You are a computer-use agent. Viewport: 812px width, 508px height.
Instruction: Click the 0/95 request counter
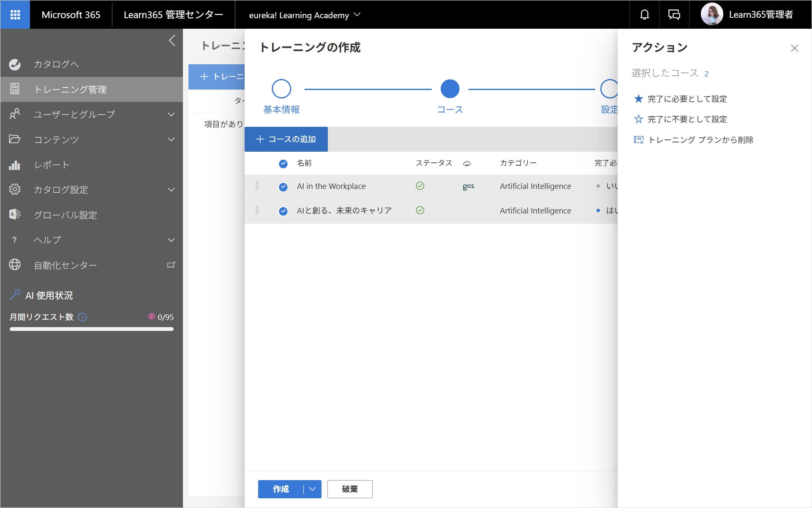tap(166, 317)
